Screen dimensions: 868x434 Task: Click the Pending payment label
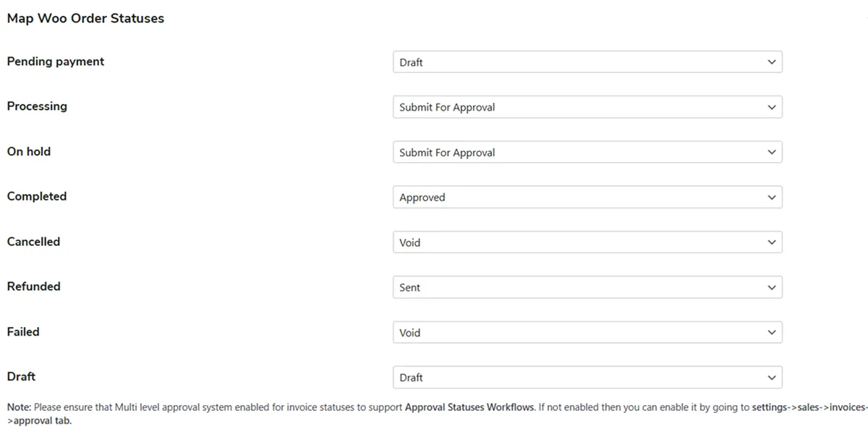(55, 61)
